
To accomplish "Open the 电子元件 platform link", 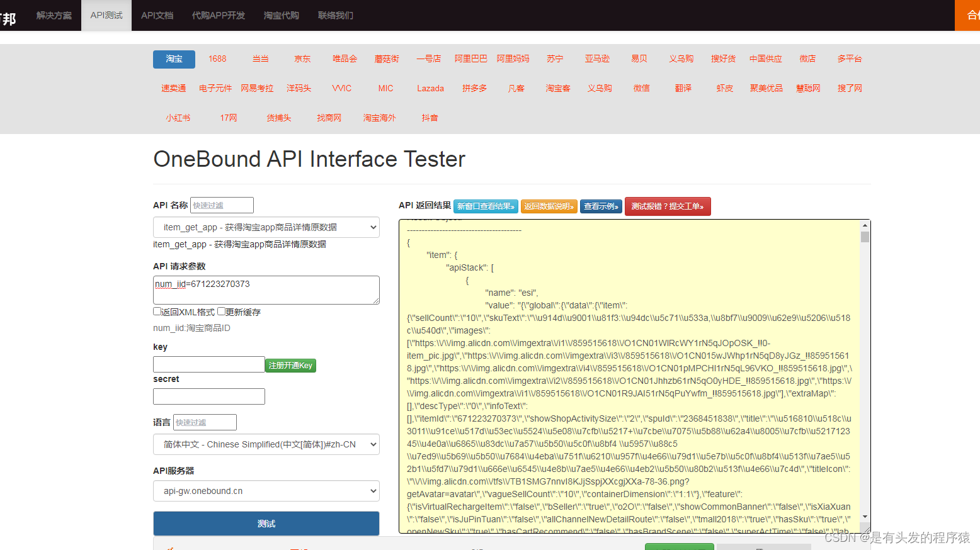I will click(x=215, y=89).
